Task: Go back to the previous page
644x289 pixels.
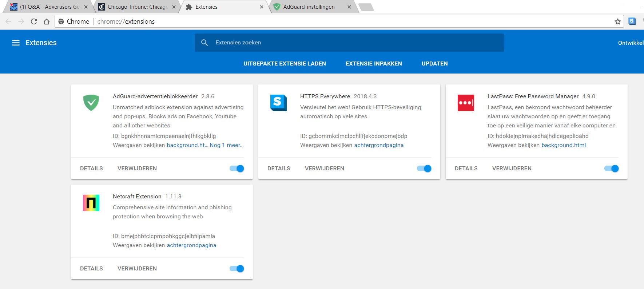Action: tap(8, 21)
